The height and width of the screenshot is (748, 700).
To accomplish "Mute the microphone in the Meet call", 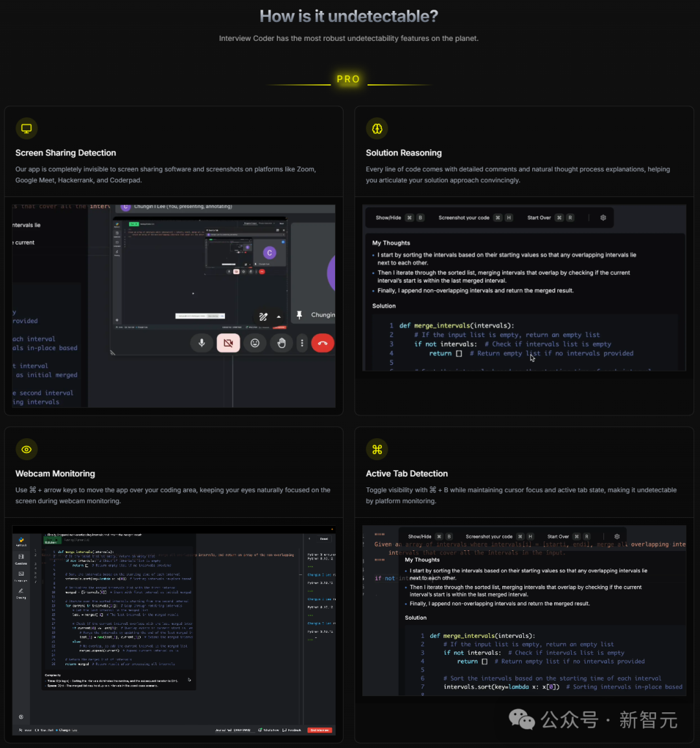I will (x=202, y=343).
